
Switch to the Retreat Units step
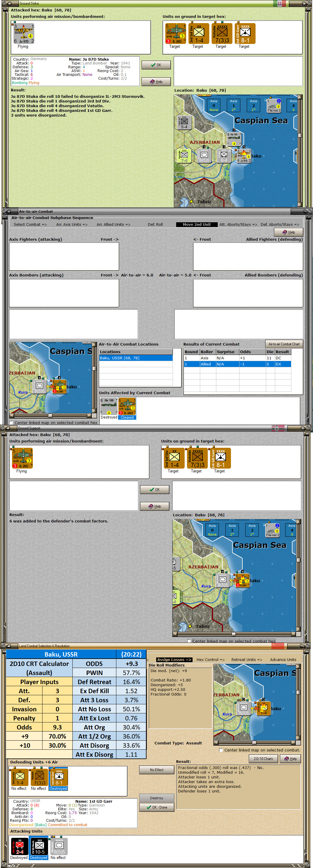[246, 660]
